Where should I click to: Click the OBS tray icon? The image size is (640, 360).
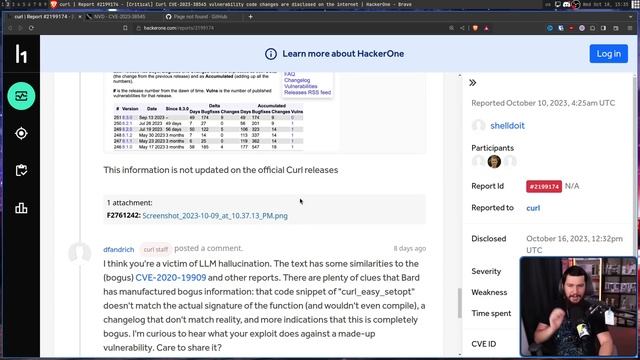[x=576, y=4]
